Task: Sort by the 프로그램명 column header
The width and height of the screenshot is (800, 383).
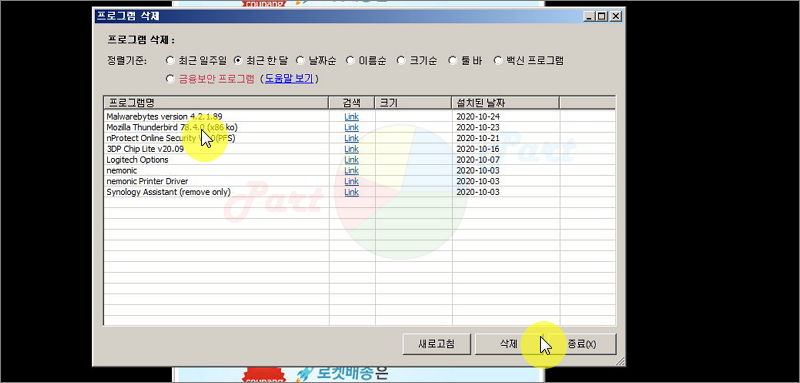Action: click(216, 103)
